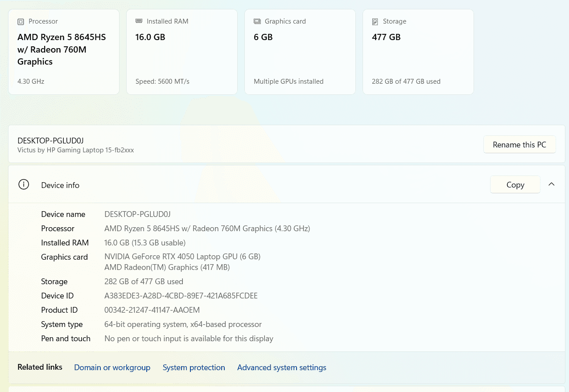The image size is (569, 392).
Task: Select the Device ID value
Action: click(181, 296)
